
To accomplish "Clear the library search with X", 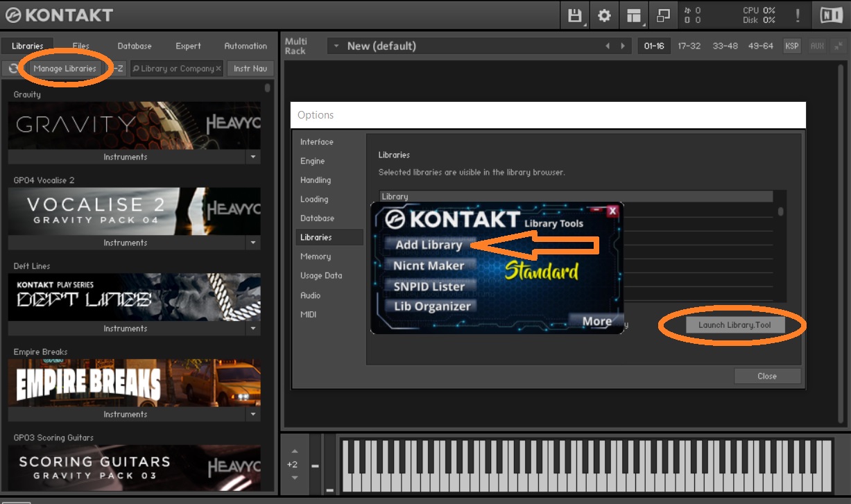I will (218, 69).
